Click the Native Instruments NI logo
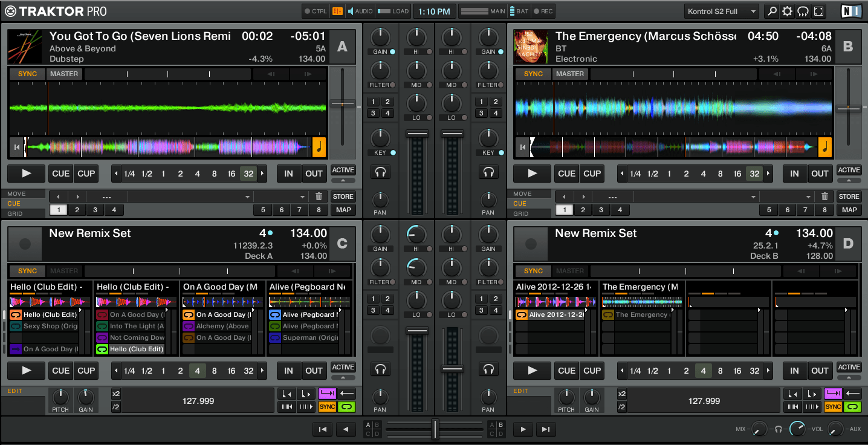 [x=850, y=11]
